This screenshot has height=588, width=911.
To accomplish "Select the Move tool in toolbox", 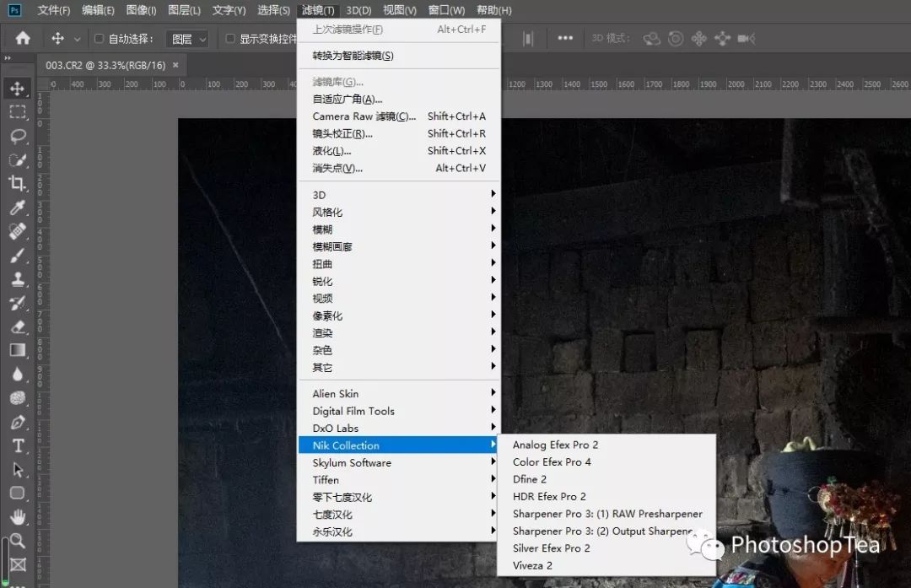I will 18,89.
